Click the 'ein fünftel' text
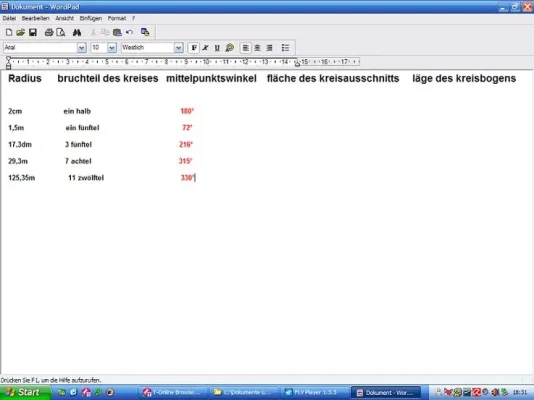534x400 pixels. 82,128
